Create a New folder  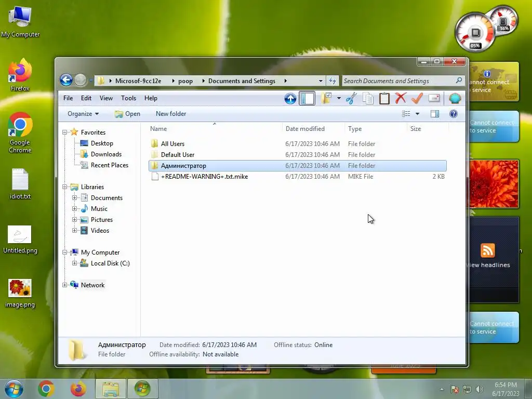pyautogui.click(x=171, y=114)
